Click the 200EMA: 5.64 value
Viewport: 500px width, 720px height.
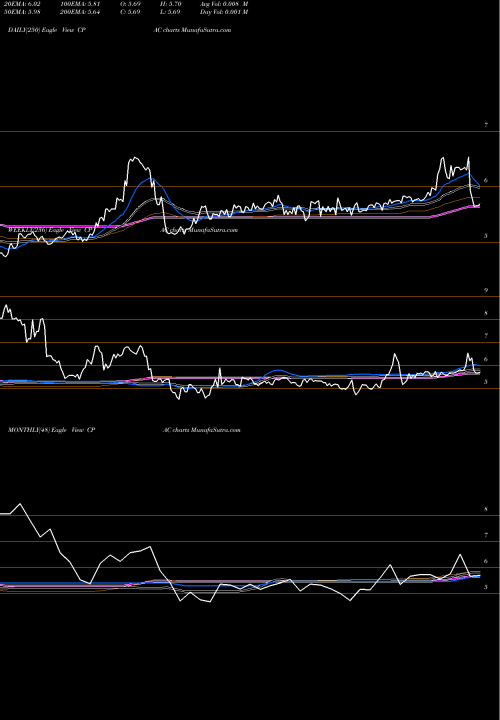click(x=80, y=12)
